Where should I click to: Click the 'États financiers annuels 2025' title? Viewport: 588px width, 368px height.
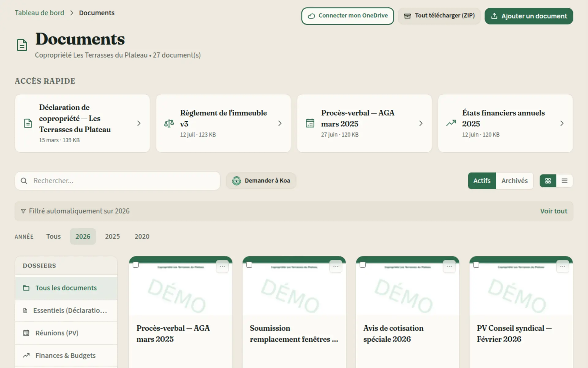pos(503,118)
